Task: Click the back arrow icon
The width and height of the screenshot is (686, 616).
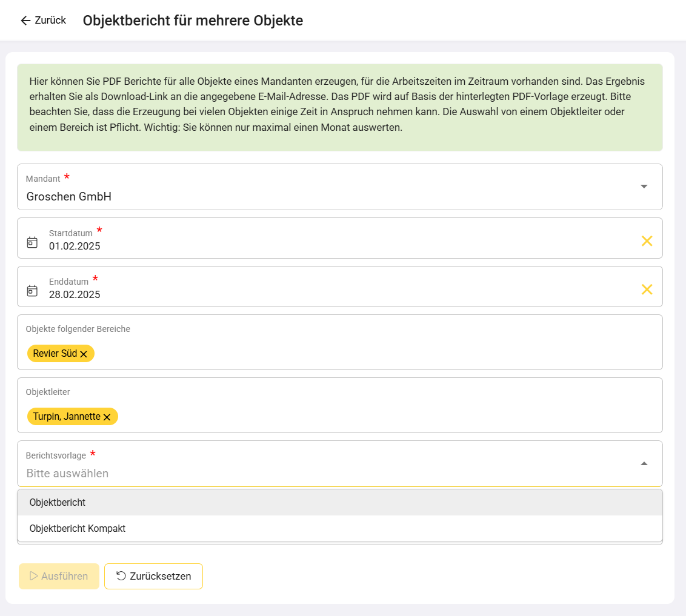Action: pos(25,21)
